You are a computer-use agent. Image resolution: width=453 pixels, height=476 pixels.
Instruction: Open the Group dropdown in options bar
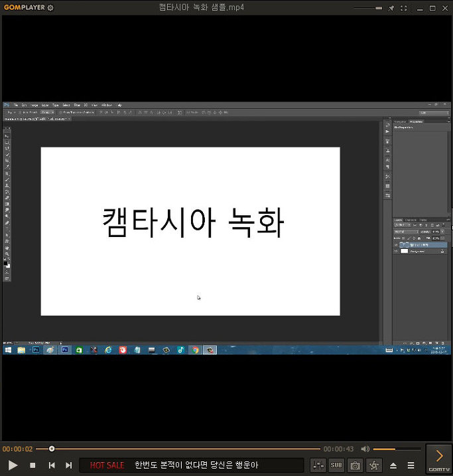pyautogui.click(x=48, y=112)
